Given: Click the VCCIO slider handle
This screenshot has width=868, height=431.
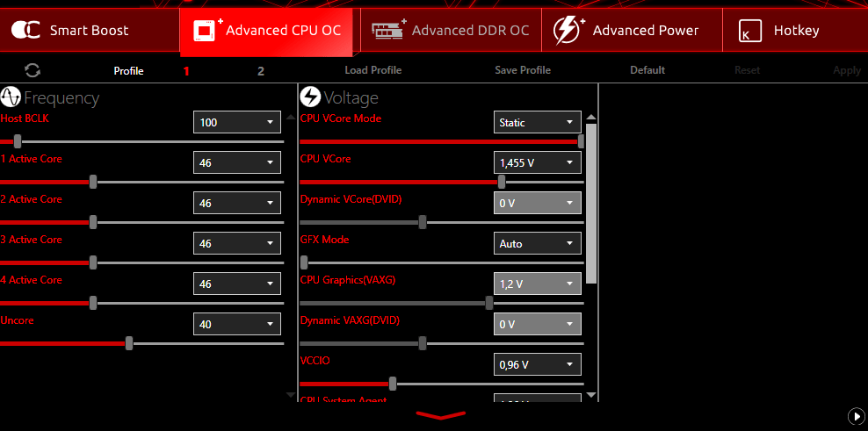Looking at the screenshot, I should [393, 384].
